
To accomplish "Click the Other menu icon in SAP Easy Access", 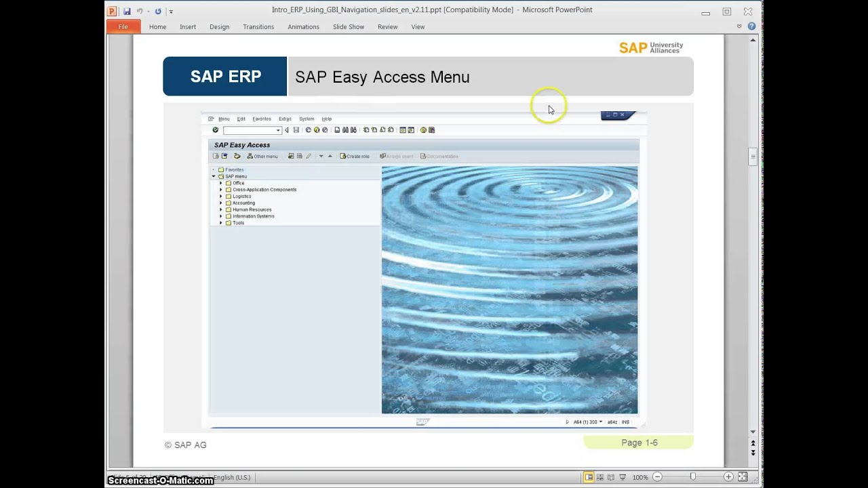I will pos(250,156).
